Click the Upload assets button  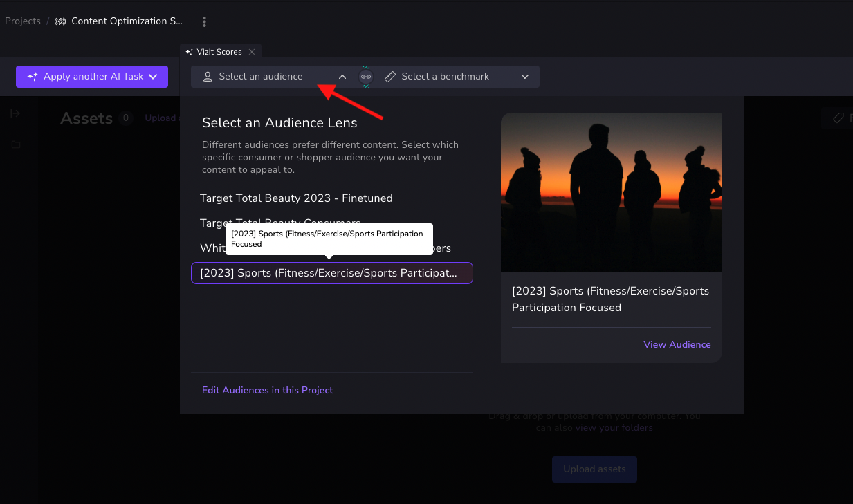click(x=594, y=469)
